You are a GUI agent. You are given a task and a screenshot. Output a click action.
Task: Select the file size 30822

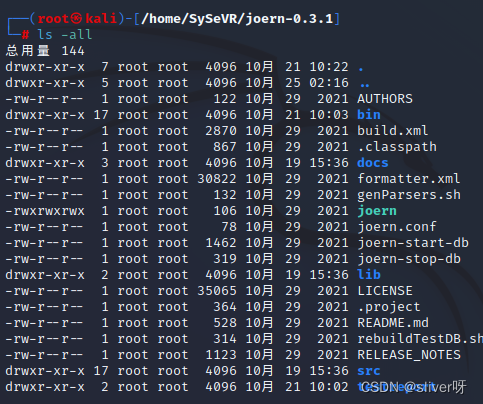(217, 179)
